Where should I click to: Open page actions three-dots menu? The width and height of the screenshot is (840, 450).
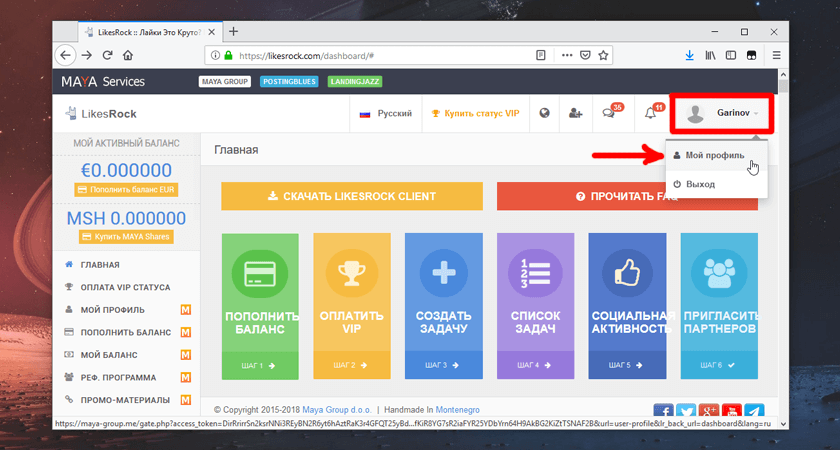click(x=567, y=55)
